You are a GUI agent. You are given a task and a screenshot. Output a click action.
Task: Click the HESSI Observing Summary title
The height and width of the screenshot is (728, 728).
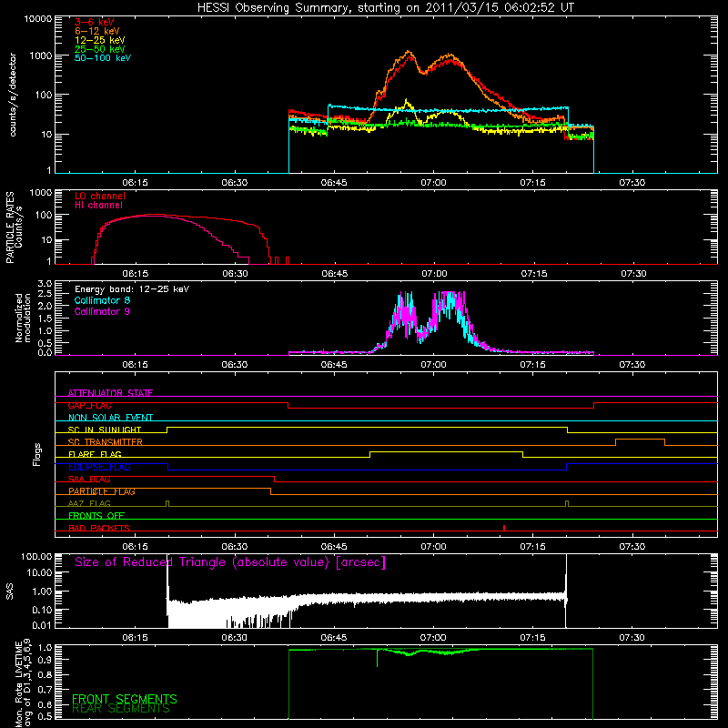click(x=385, y=8)
